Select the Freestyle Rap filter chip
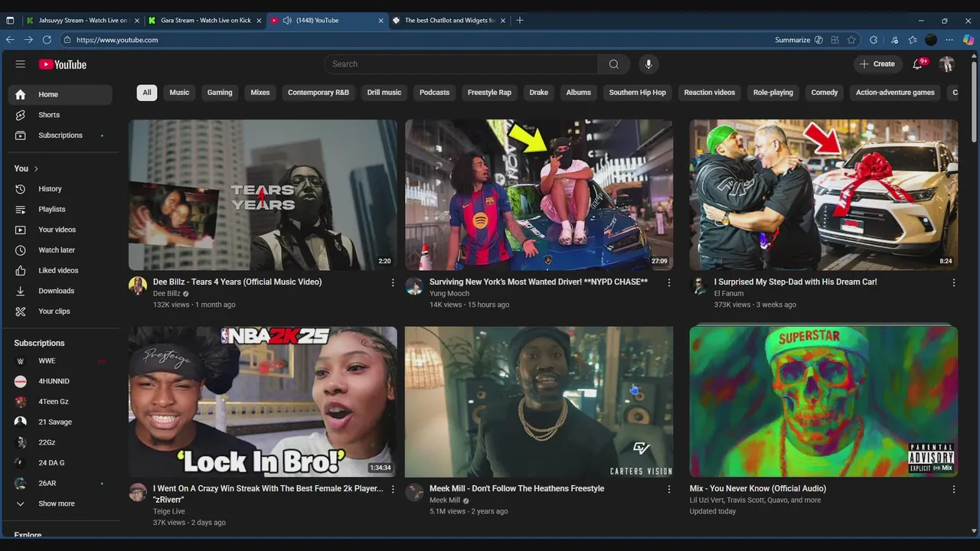The image size is (980, 551). tap(489, 93)
